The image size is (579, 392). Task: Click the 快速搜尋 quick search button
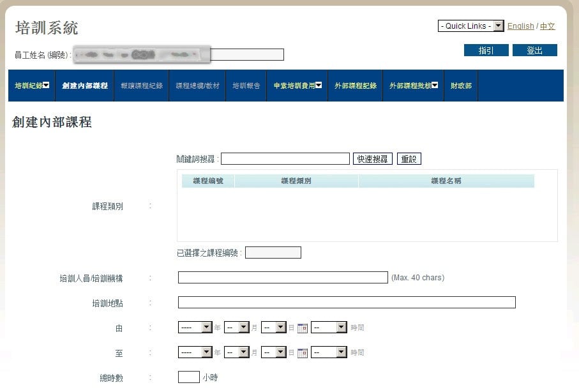pos(373,159)
